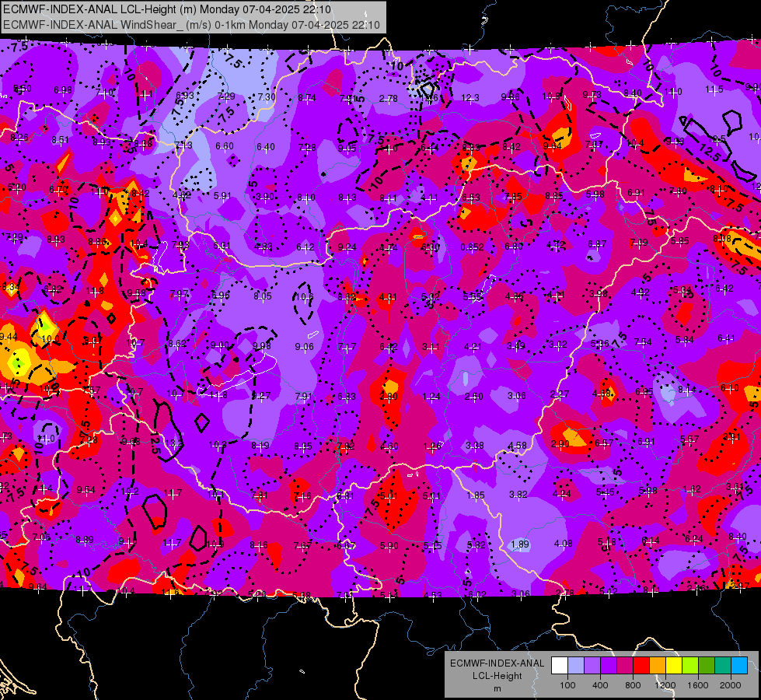This screenshot has width=761, height=700.
Task: Click the wind shear value 7.54
Action: (x=643, y=342)
